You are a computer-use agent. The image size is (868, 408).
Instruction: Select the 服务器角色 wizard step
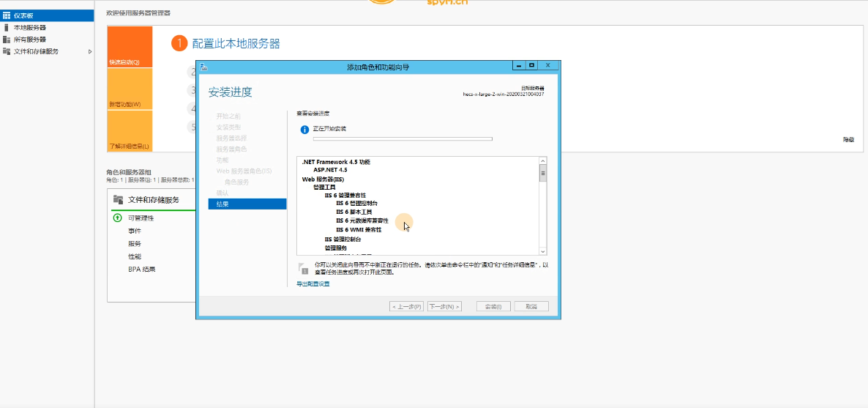[231, 149]
